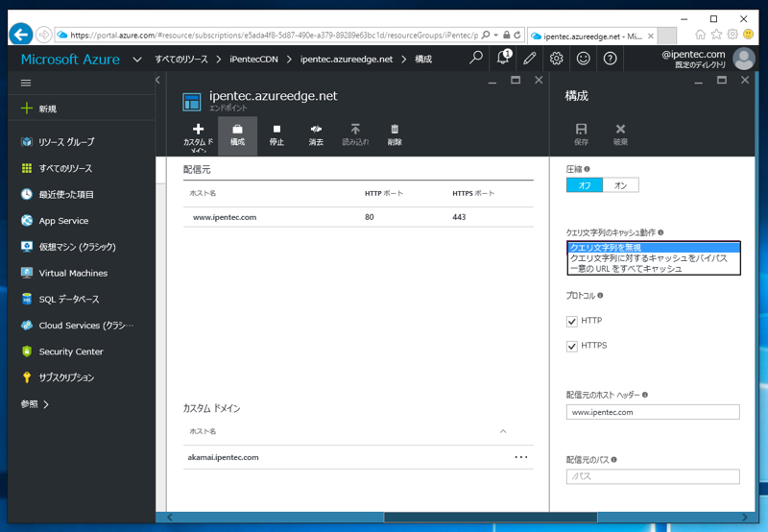The image size is (768, 532).
Task: Click 消去 purge toolbar button
Action: (x=316, y=136)
